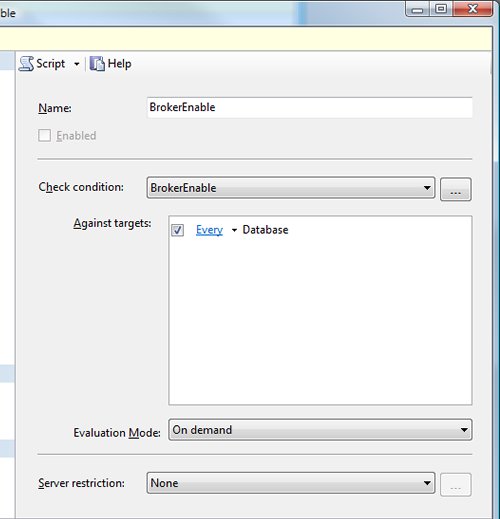
Task: Click the ellipsis button beside Check condition
Action: click(x=455, y=189)
